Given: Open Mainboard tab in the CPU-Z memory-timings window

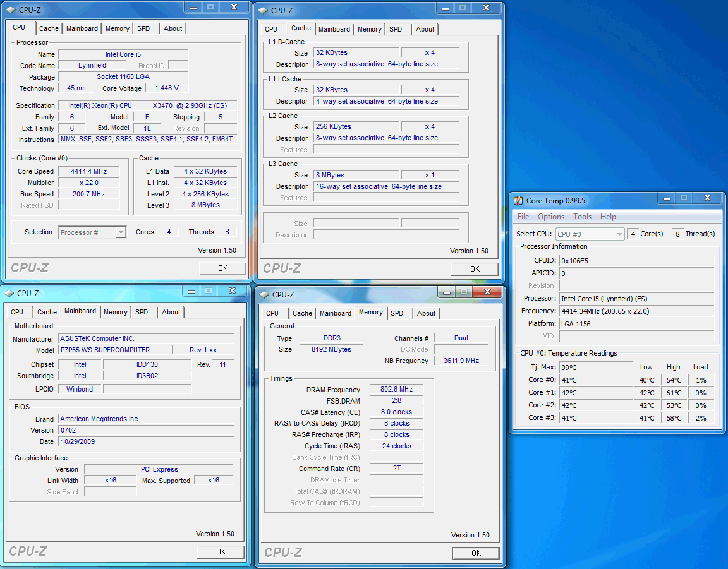Looking at the screenshot, I should (335, 313).
